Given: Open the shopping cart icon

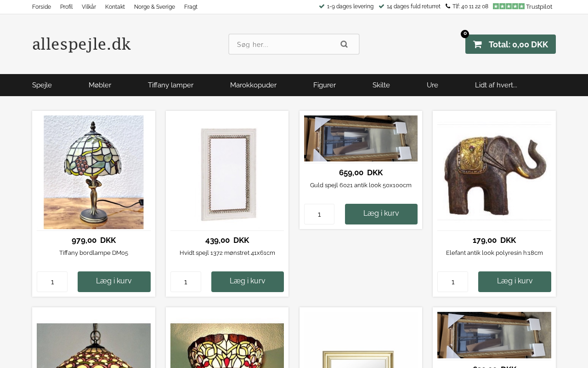Looking at the screenshot, I should (x=477, y=45).
